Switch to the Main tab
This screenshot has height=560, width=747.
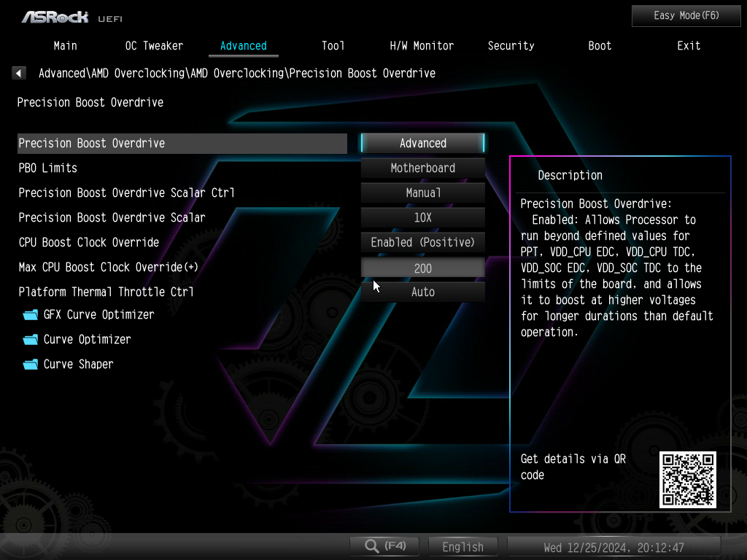(x=65, y=46)
